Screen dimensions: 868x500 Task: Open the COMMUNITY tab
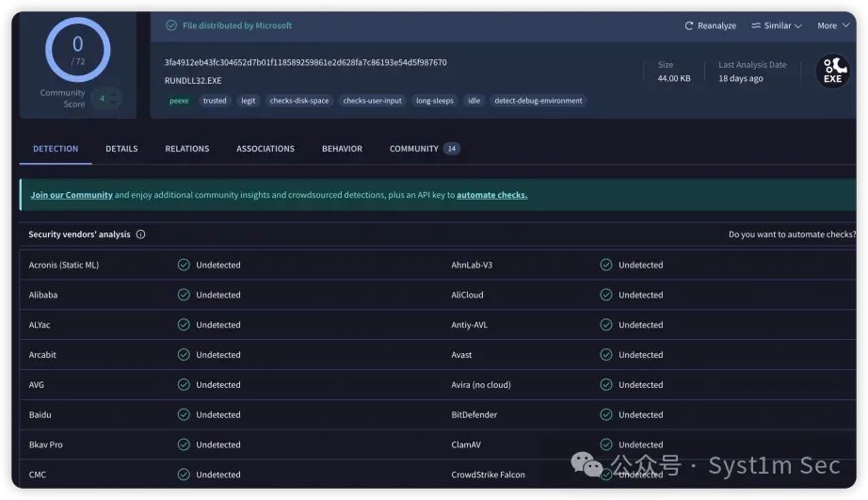click(x=425, y=149)
